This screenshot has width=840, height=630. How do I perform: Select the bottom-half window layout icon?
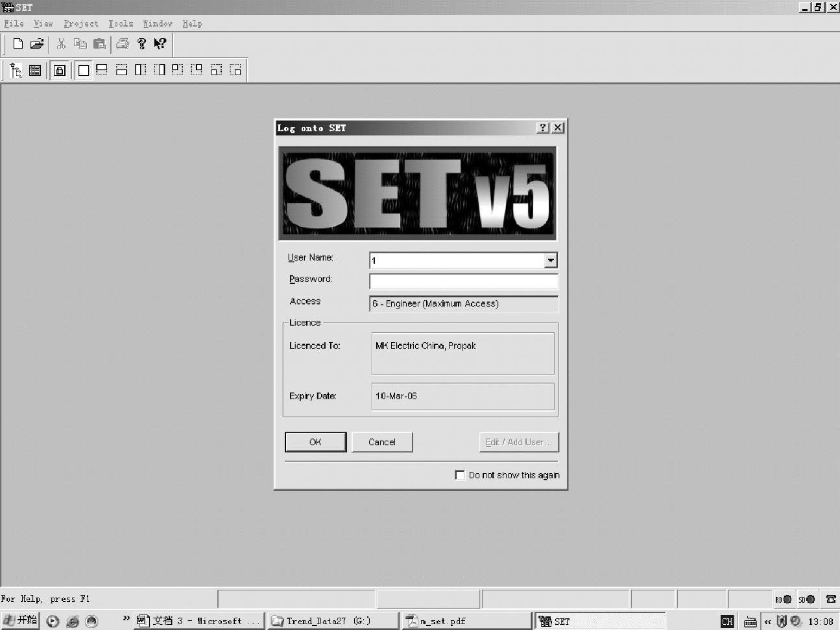pos(121,70)
